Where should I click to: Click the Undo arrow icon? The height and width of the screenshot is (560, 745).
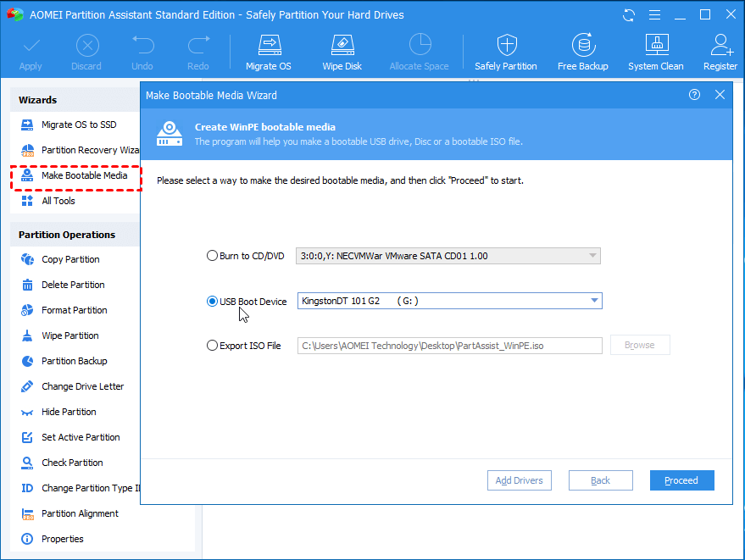[x=142, y=45]
